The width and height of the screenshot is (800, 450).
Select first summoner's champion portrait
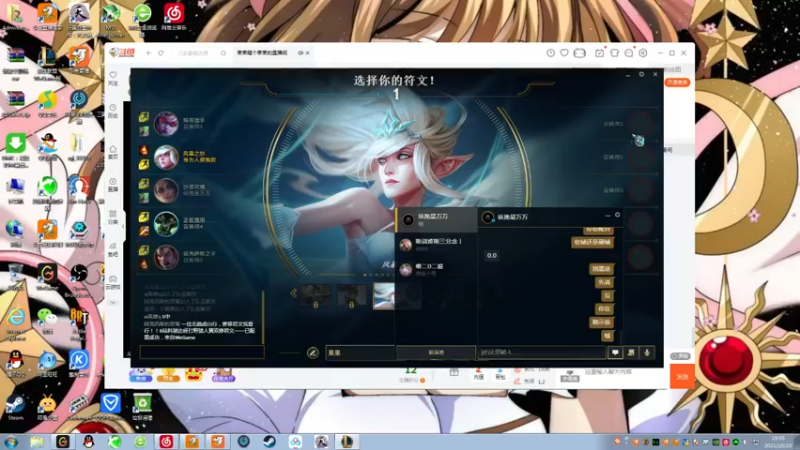(166, 124)
